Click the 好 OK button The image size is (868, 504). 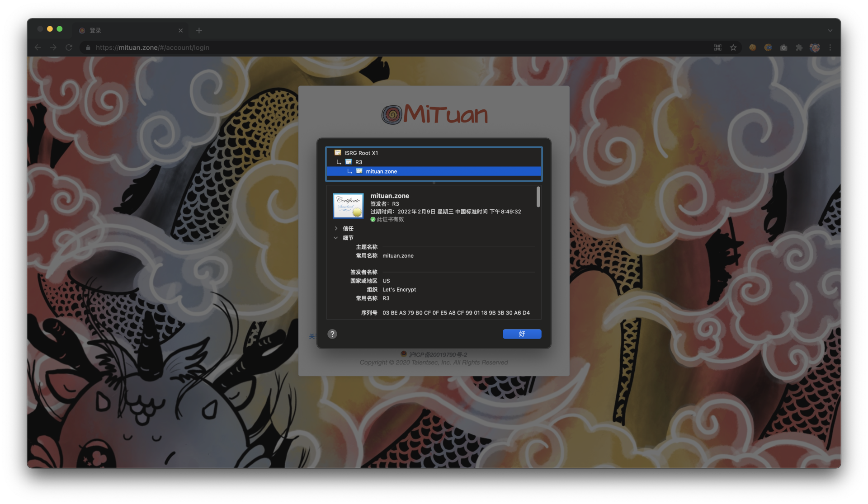pyautogui.click(x=522, y=334)
